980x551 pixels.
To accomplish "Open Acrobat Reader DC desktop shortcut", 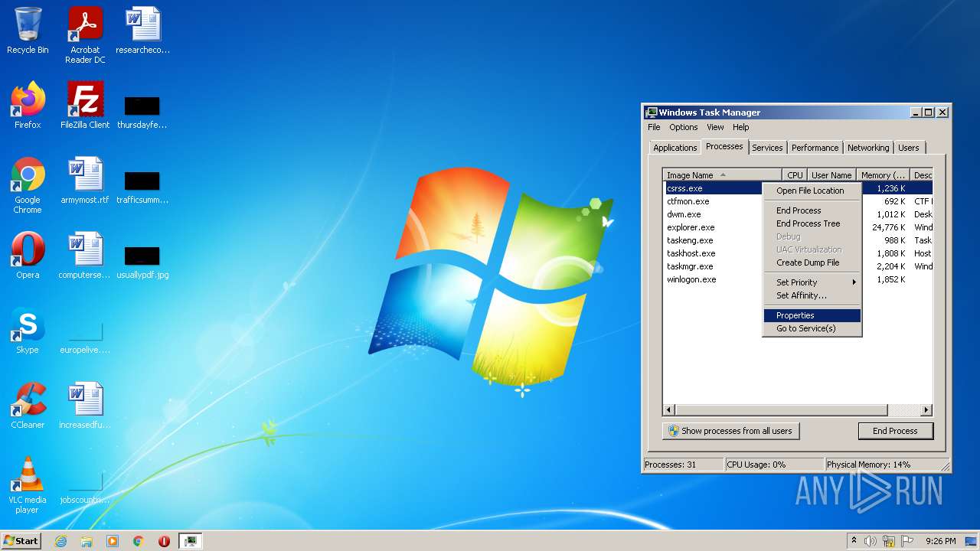I will coord(85,34).
